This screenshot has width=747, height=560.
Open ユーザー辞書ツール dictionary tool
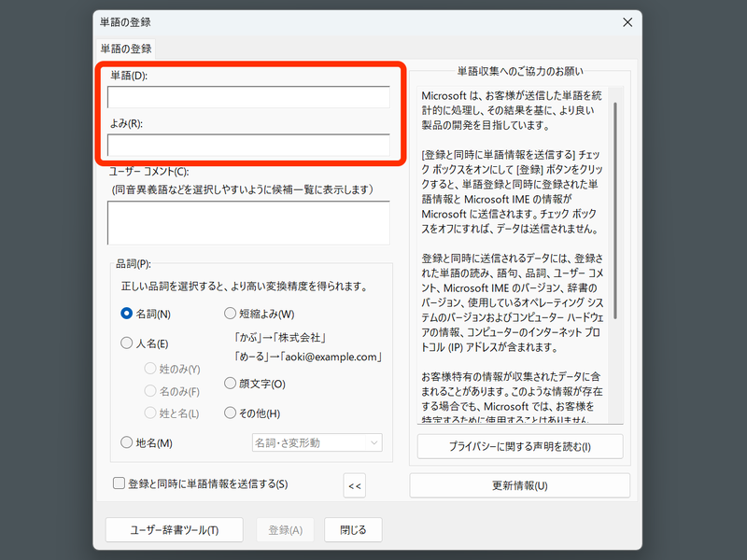(x=174, y=528)
